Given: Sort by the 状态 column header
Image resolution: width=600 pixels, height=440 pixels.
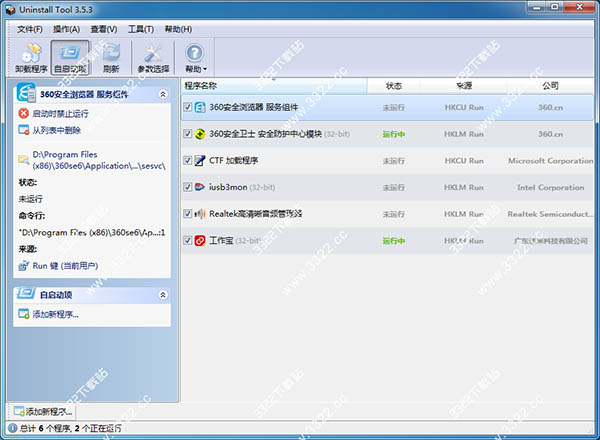Looking at the screenshot, I should [394, 86].
